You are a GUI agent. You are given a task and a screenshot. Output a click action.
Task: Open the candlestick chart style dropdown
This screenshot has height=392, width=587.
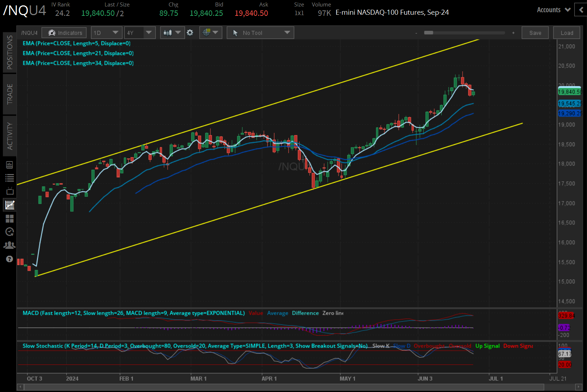172,33
